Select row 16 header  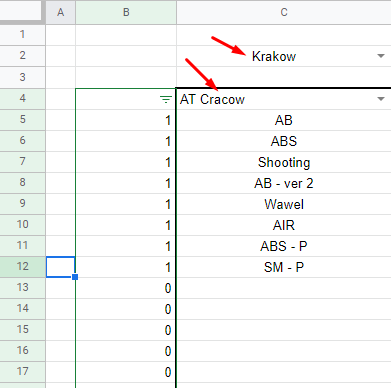22,351
